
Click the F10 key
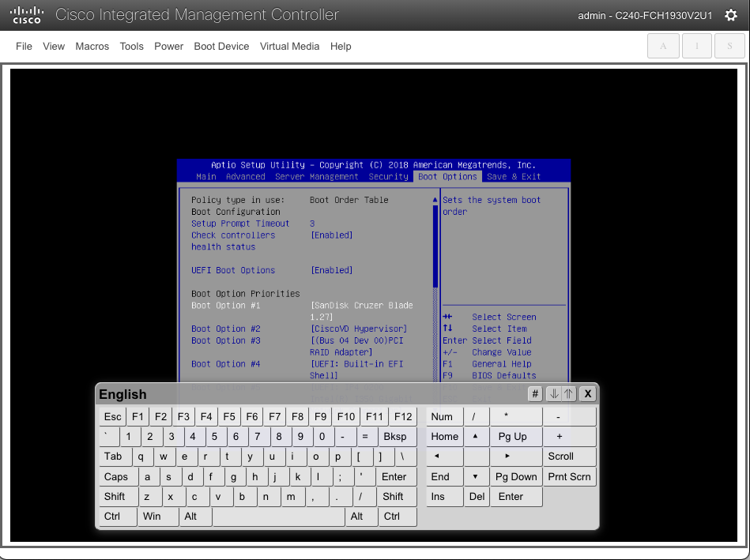coord(346,416)
